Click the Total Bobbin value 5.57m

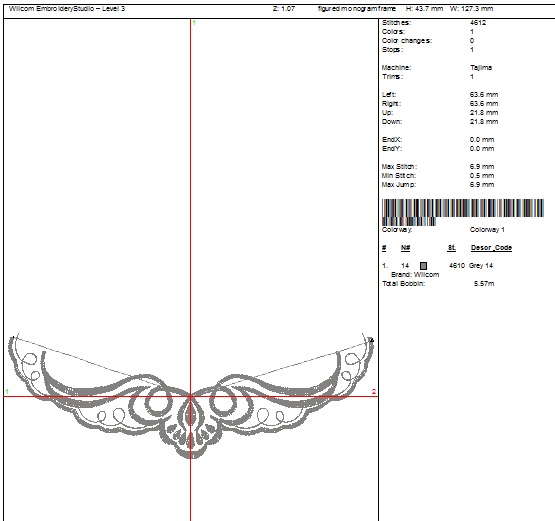484,284
